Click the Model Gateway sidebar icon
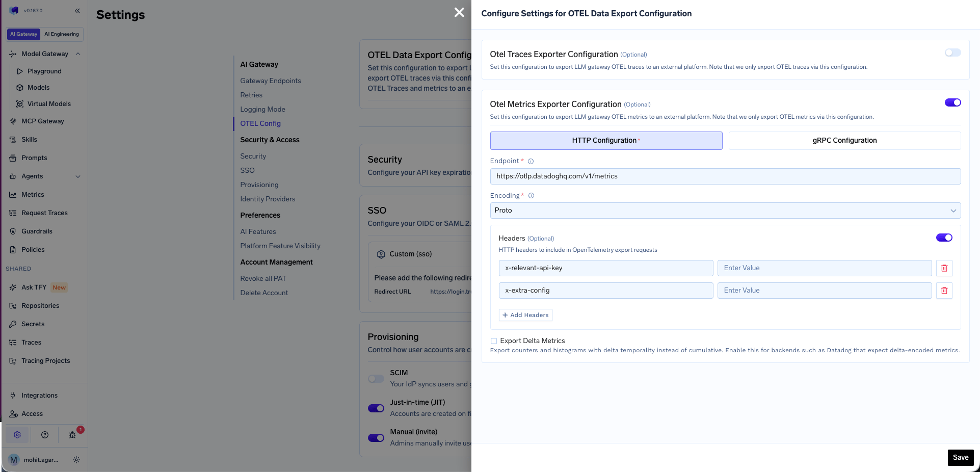The image size is (980, 472). [13, 54]
